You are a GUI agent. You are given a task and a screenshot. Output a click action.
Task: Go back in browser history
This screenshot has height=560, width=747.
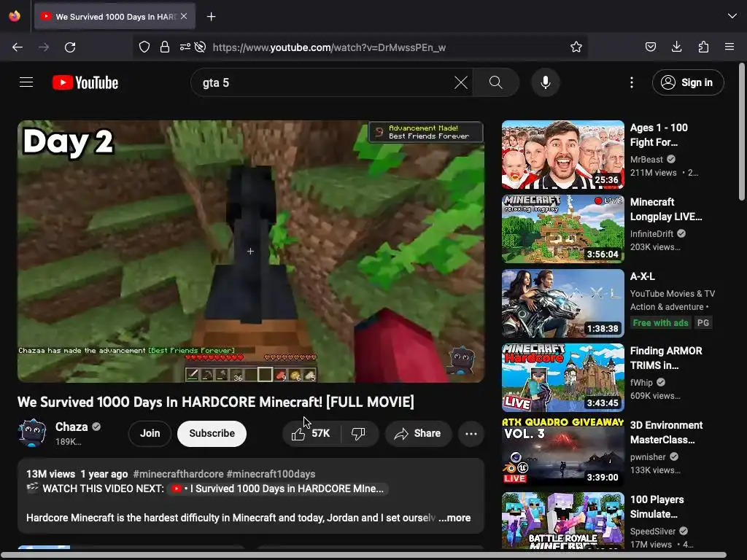tap(18, 47)
